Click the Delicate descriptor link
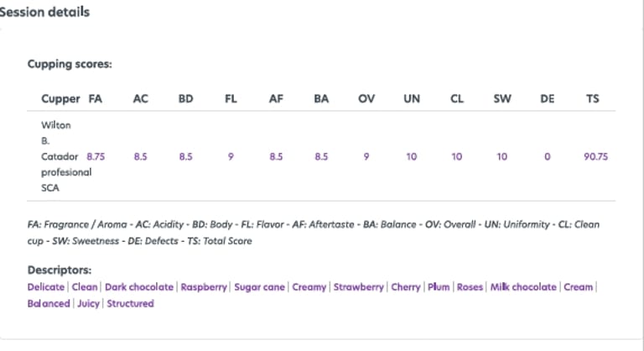This screenshot has height=351, width=644. [x=46, y=287]
